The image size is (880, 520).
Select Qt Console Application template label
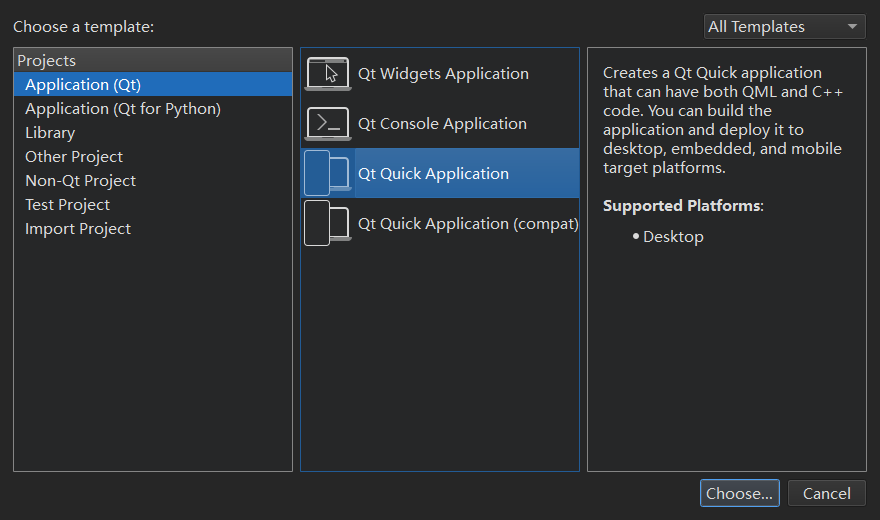[x=442, y=124]
